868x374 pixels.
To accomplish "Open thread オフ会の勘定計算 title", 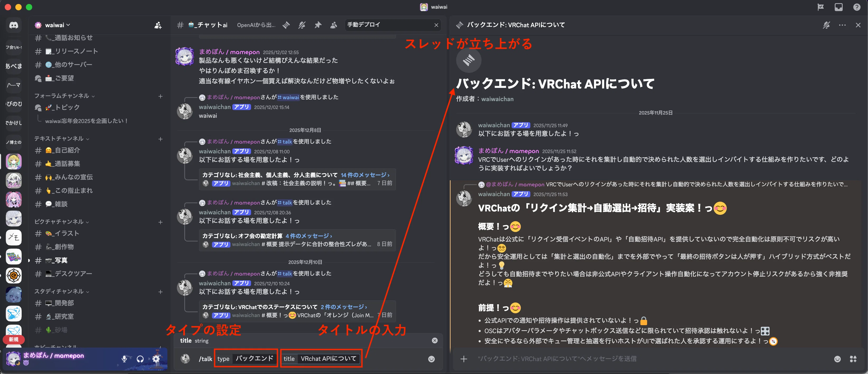I will [x=242, y=236].
